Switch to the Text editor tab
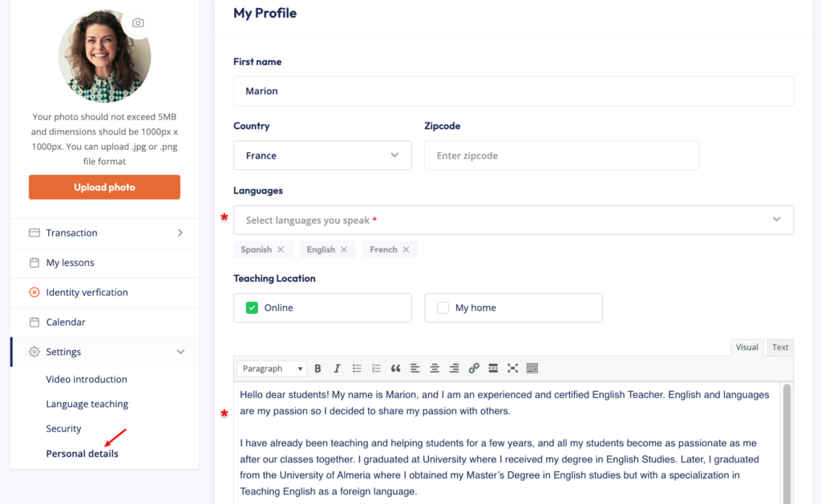Viewport: 821px width, 504px height. tap(780, 347)
